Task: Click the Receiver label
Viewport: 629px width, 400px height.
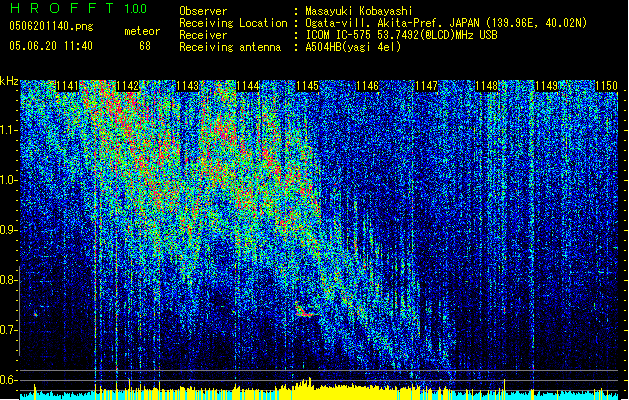Action: (203, 35)
